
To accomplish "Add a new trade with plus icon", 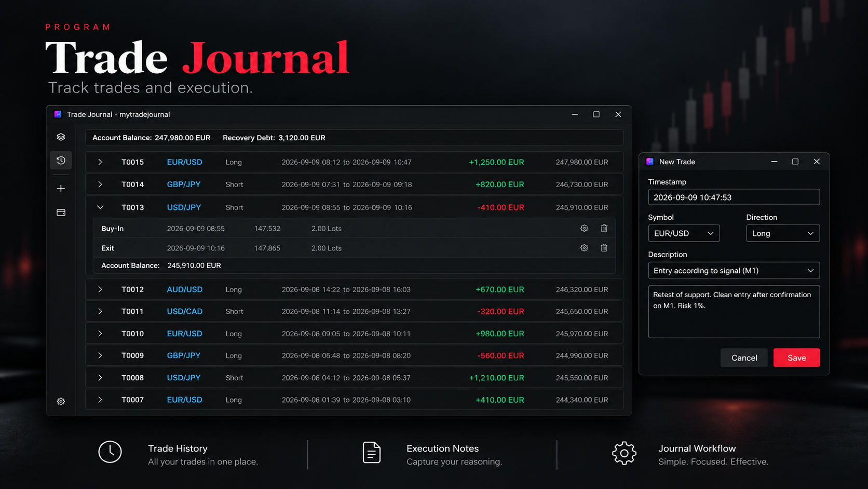I will coord(61,189).
